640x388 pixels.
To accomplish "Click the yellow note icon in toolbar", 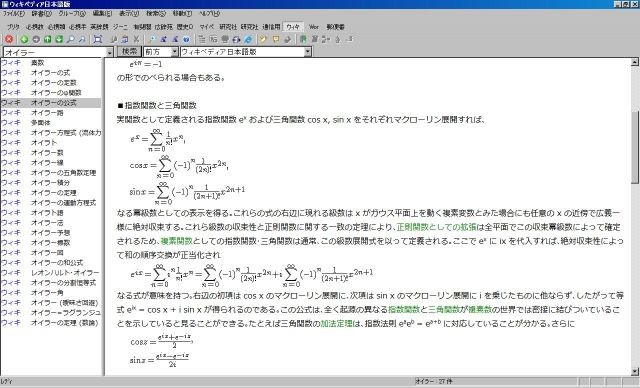I will pyautogui.click(x=276, y=39).
